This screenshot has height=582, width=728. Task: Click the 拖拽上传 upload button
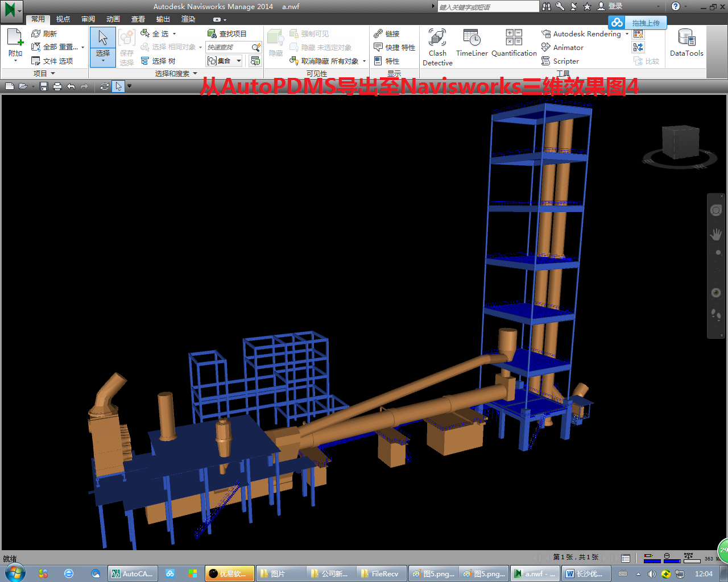click(x=637, y=23)
